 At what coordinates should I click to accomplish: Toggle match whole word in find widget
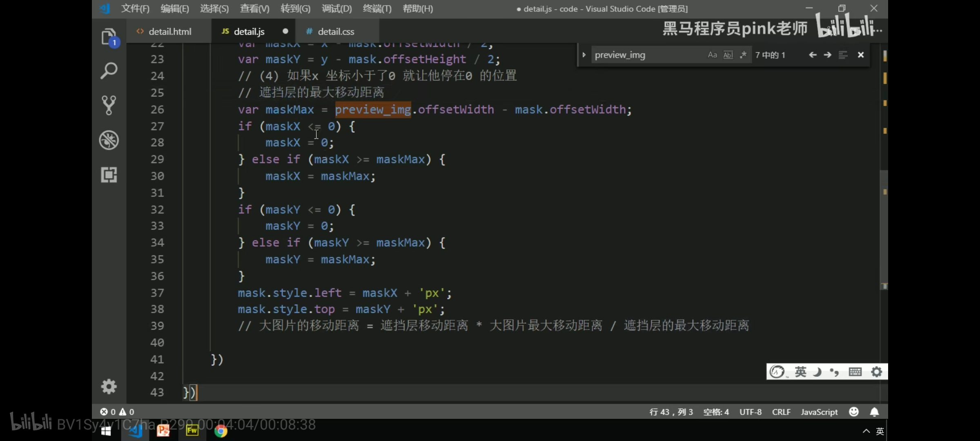(x=728, y=55)
